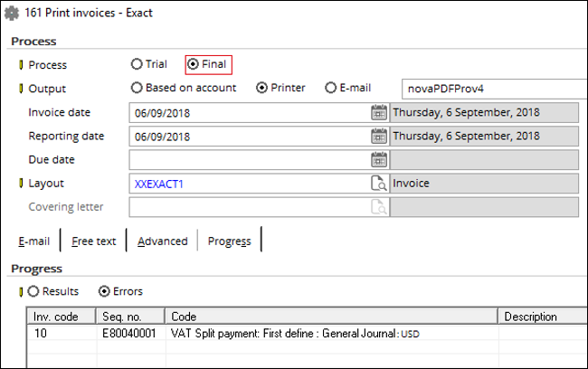The height and width of the screenshot is (369, 588).
Task: Open the Free text tab
Action: (x=93, y=241)
